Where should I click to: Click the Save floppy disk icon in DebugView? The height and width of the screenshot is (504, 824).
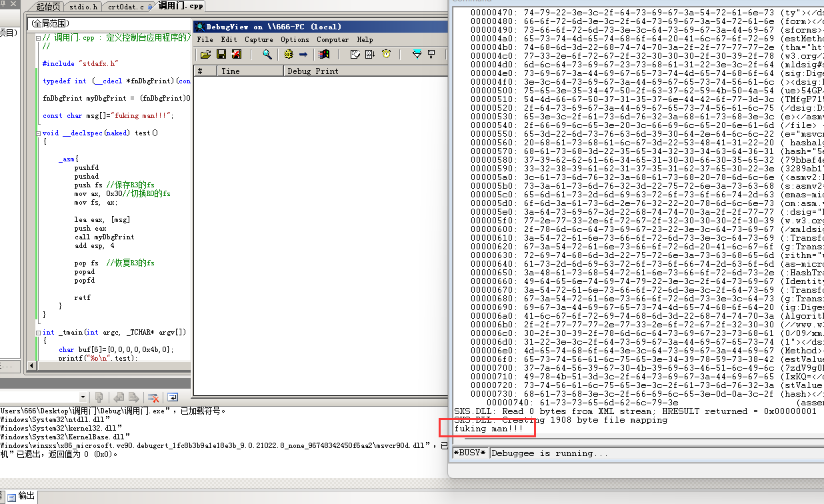221,55
